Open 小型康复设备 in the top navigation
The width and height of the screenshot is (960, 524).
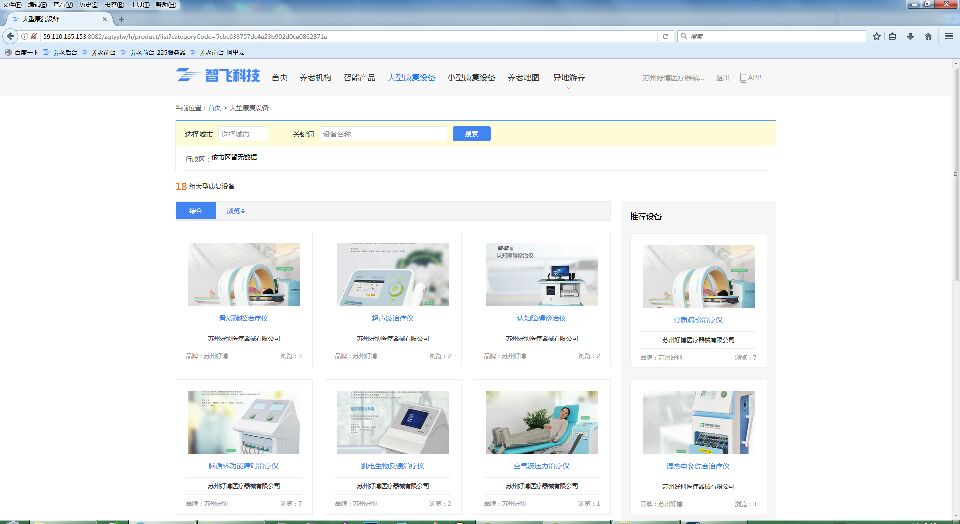[x=471, y=77]
